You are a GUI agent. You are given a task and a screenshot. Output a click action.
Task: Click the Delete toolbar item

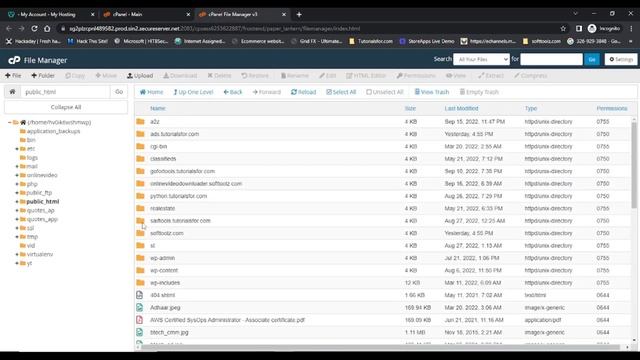[x=219, y=76]
